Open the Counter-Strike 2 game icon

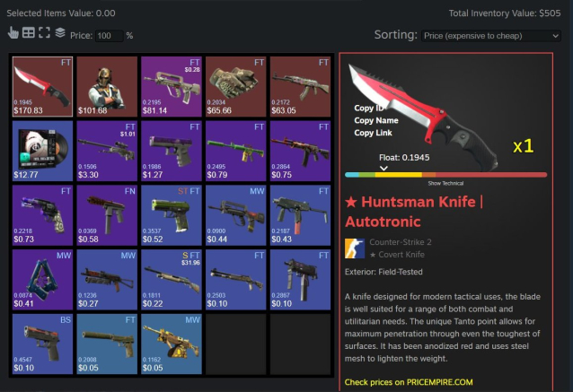355,248
